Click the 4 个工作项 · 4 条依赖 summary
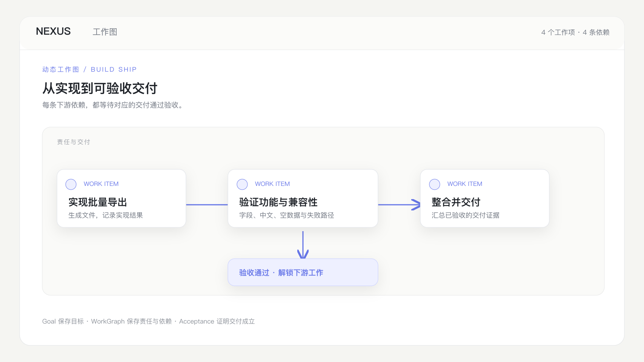The width and height of the screenshot is (644, 362). coord(575,32)
